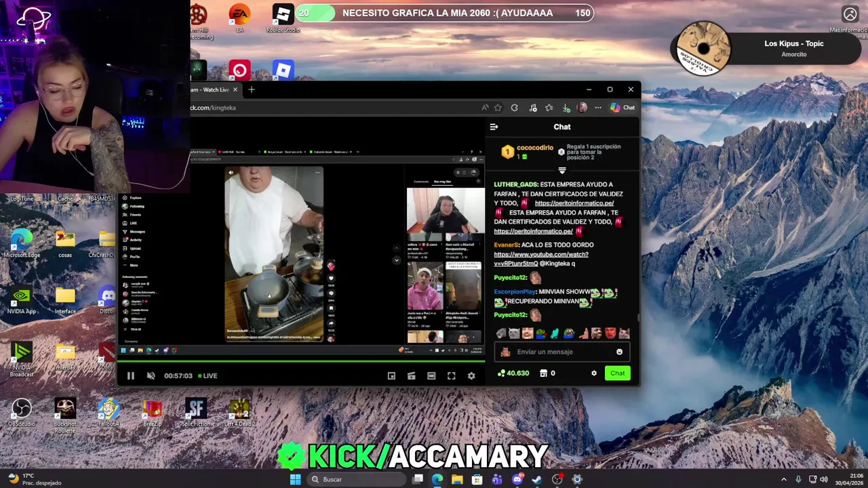
Task: Open the Fallout 4 desktop shortcut
Action: [108, 412]
